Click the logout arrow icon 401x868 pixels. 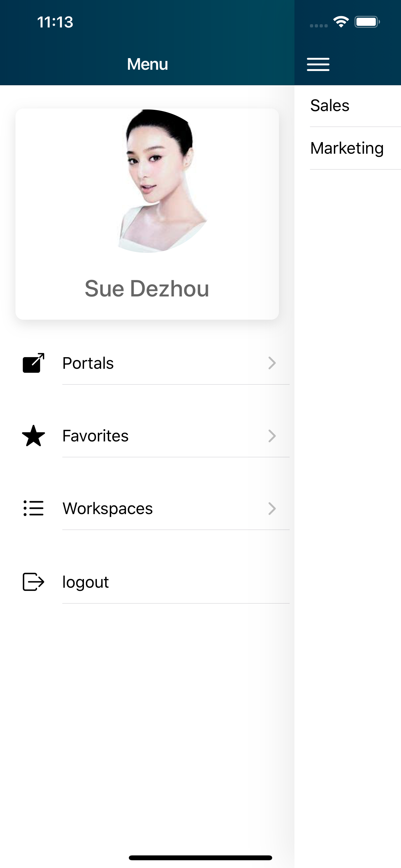pyautogui.click(x=33, y=582)
